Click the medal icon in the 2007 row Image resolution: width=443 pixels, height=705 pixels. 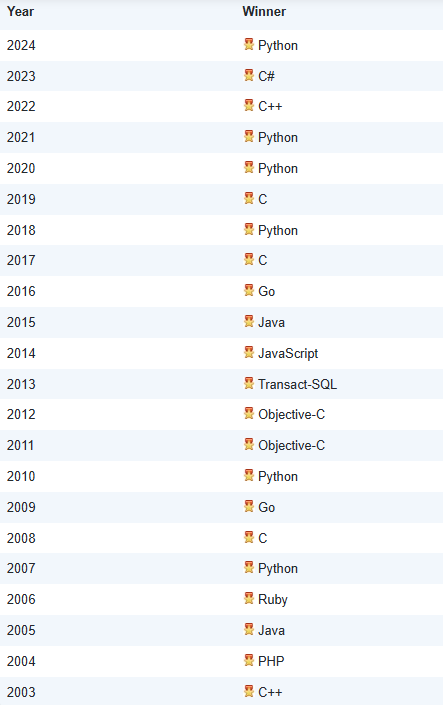249,567
